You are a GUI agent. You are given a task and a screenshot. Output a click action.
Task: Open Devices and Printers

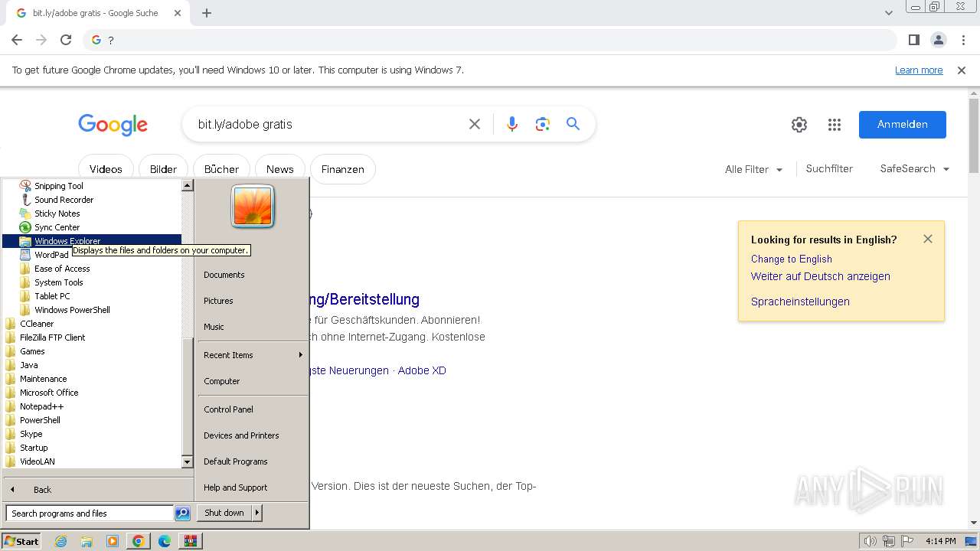coord(241,435)
